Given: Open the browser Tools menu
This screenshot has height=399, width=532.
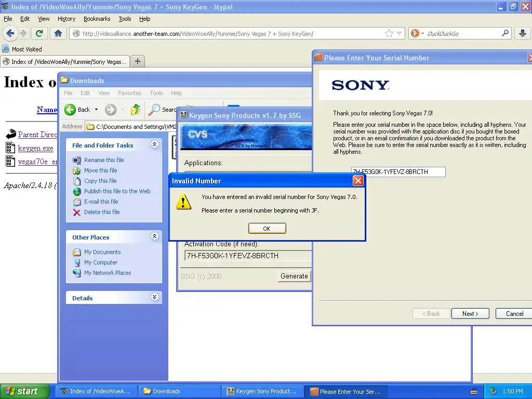Looking at the screenshot, I should 125,19.
